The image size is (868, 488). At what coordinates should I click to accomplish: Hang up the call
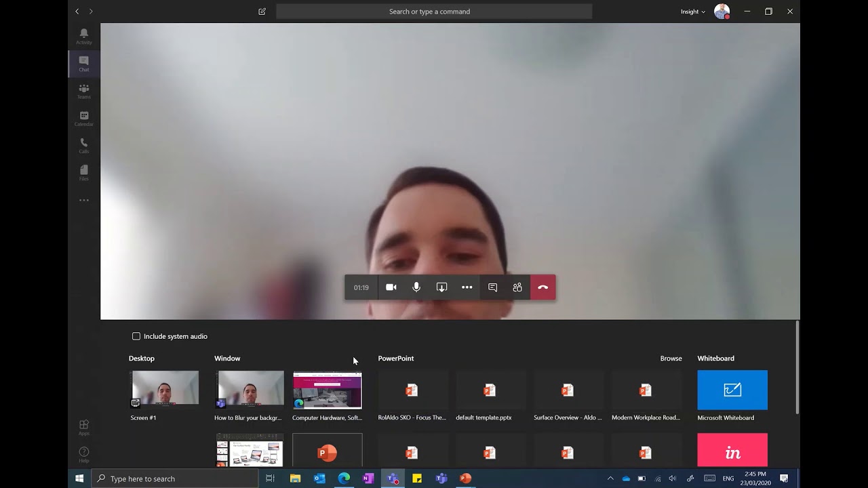click(543, 287)
